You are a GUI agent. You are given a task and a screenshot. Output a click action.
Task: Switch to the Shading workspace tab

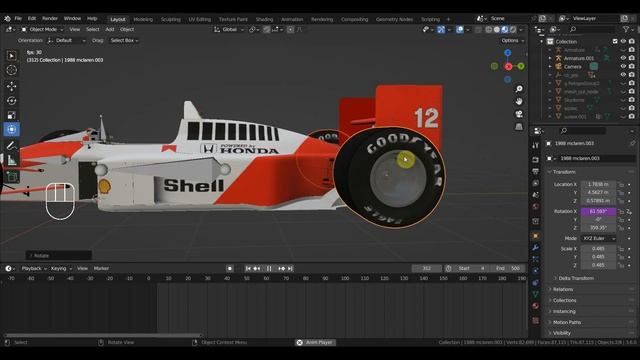coord(264,19)
